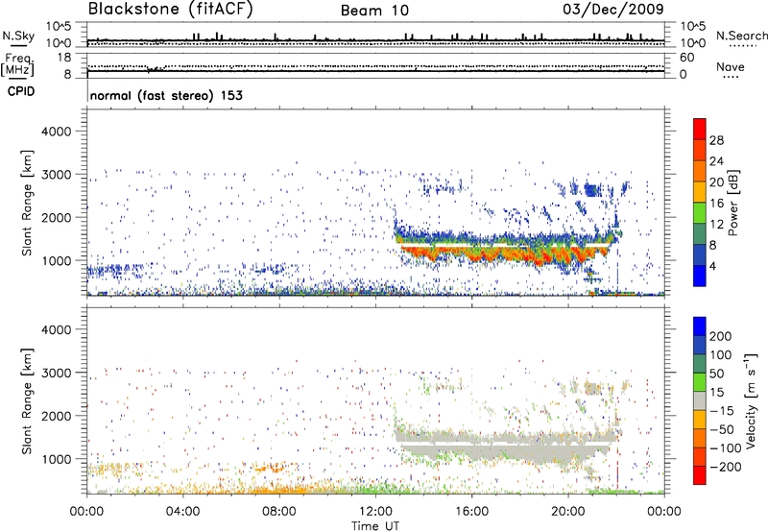Select '2000' tick on velocity panel range axis
768x532 pixels.
click(56, 416)
